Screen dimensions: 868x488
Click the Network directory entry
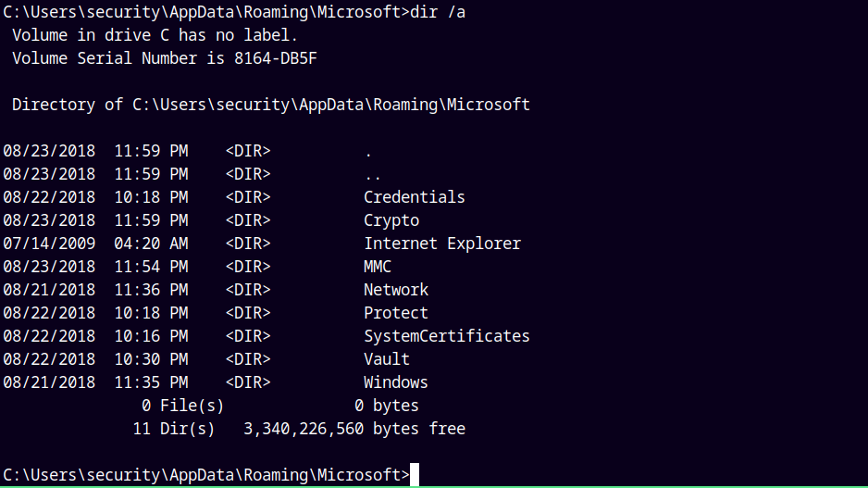click(395, 290)
